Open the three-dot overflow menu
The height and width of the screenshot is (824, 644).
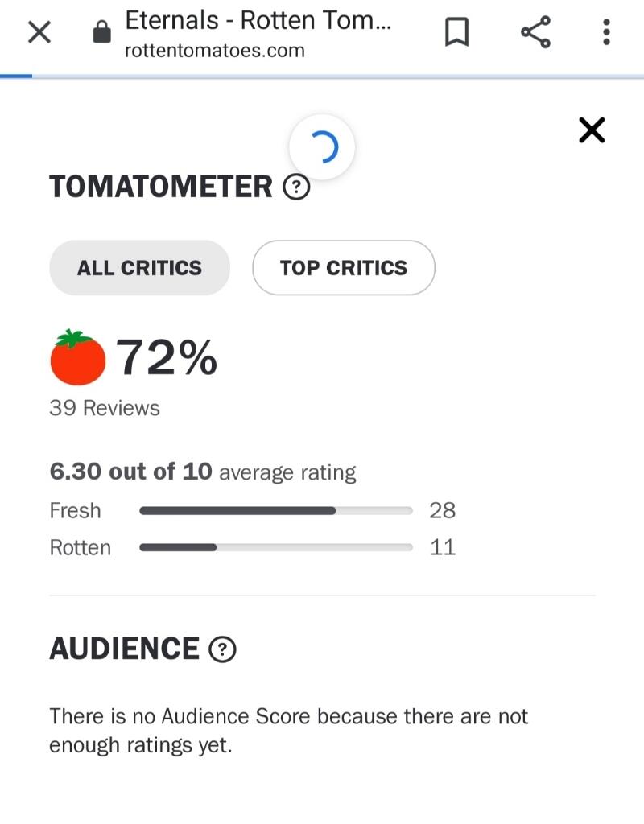pyautogui.click(x=606, y=33)
